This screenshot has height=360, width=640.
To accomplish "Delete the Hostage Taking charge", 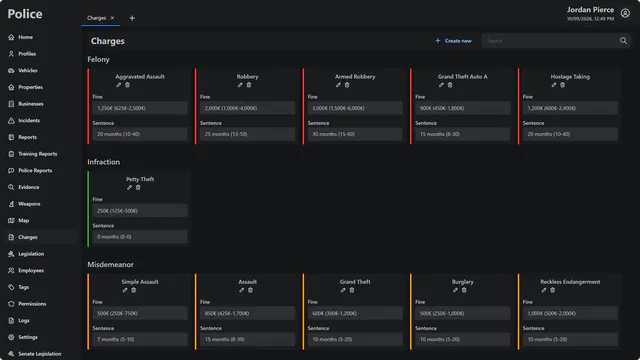I will pos(562,85).
